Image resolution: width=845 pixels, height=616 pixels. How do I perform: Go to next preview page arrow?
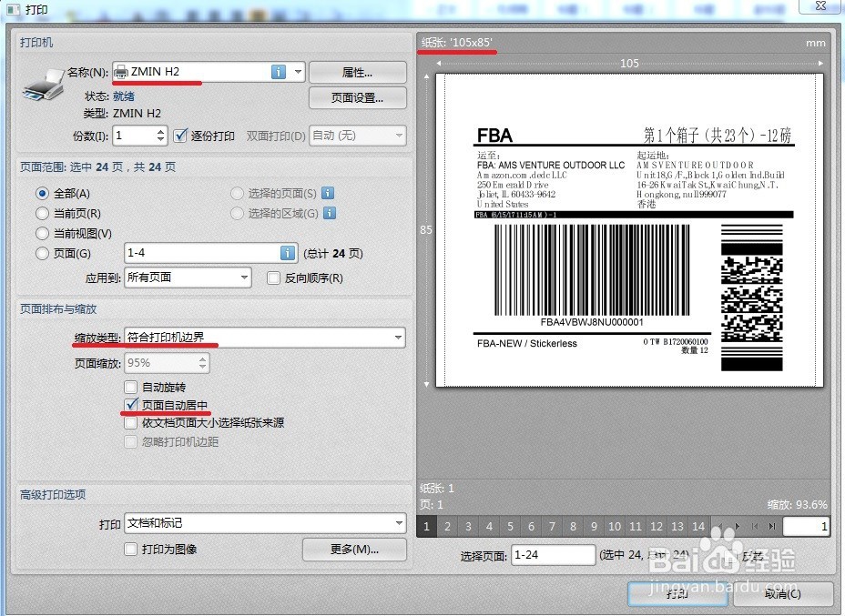coord(737,527)
